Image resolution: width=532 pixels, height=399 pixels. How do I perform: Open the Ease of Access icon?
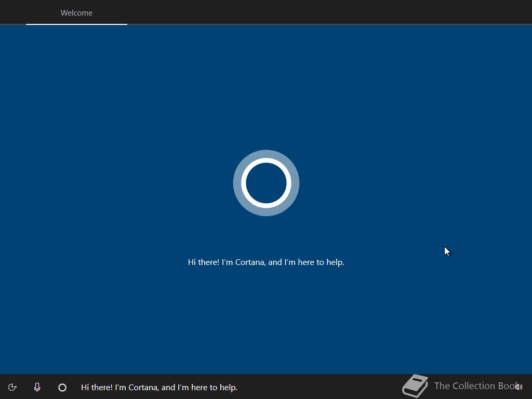pos(12,387)
